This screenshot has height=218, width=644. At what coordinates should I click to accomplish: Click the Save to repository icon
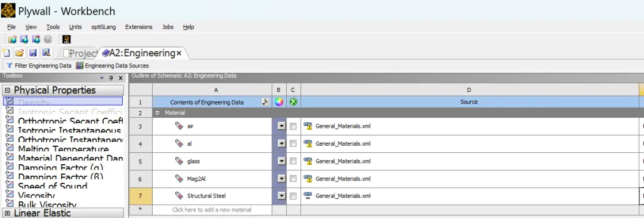[x=24, y=39]
